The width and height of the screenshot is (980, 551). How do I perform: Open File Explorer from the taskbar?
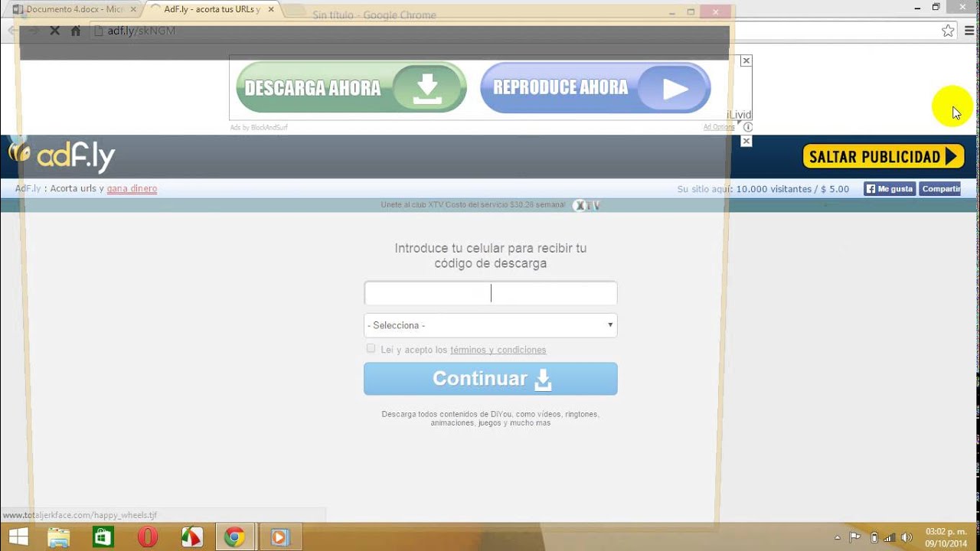click(x=59, y=537)
